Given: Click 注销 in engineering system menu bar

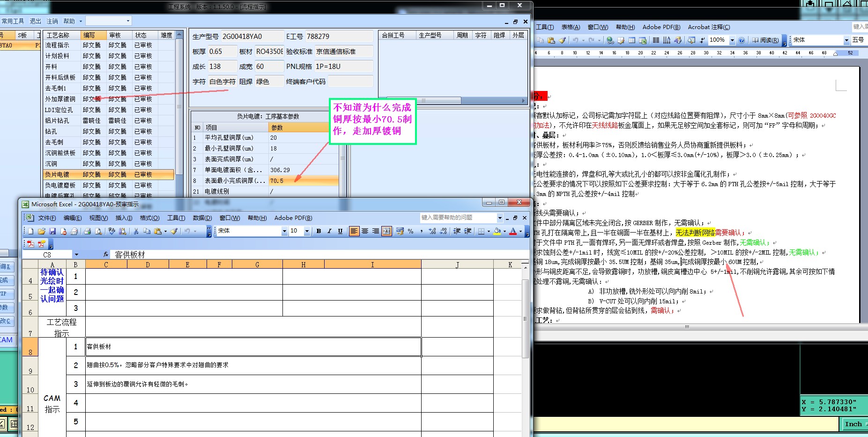Looking at the screenshot, I should (52, 21).
